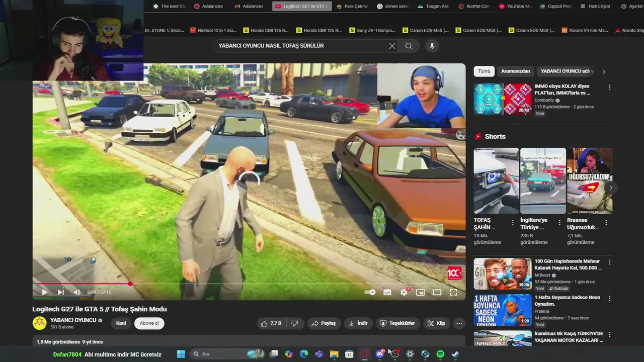Open File Explorer from the taskbar
This screenshot has width=644, height=362.
click(334, 354)
